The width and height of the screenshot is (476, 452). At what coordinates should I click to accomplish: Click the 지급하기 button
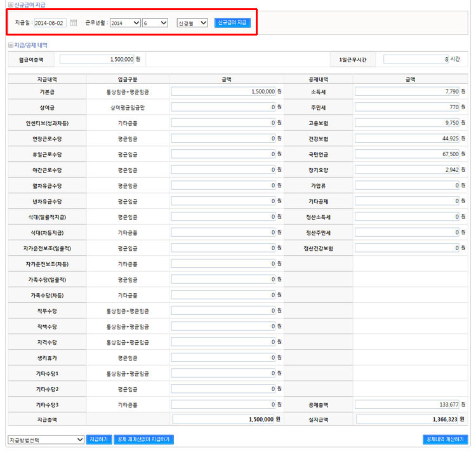pos(99,439)
